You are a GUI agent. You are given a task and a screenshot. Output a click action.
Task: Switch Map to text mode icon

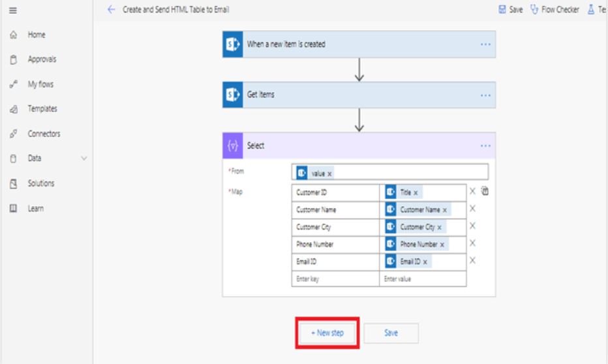coord(485,190)
